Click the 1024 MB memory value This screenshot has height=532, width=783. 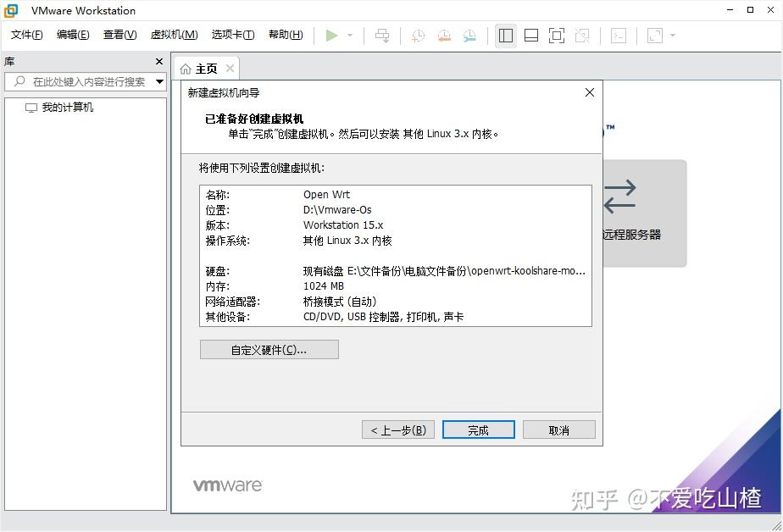[324, 286]
